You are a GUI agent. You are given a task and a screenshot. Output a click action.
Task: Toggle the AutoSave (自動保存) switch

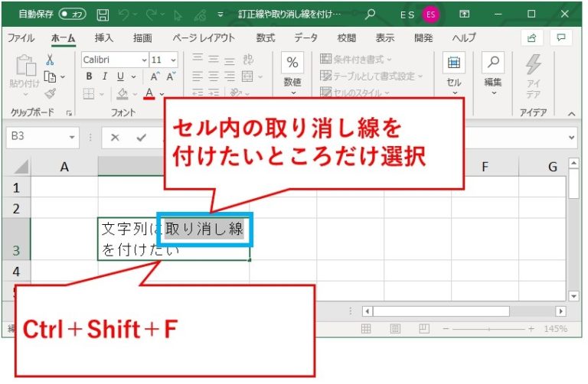pyautogui.click(x=73, y=14)
